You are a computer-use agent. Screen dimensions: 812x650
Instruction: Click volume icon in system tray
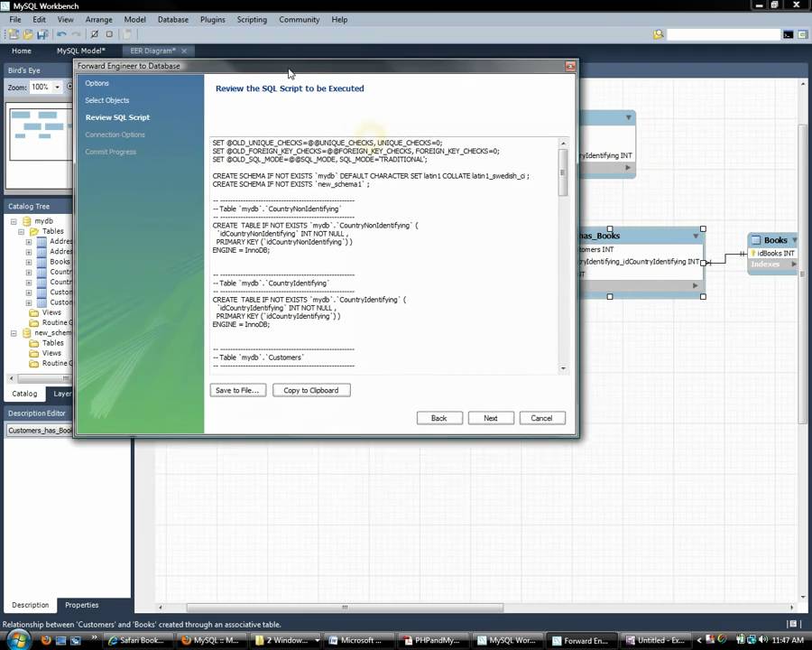762,640
